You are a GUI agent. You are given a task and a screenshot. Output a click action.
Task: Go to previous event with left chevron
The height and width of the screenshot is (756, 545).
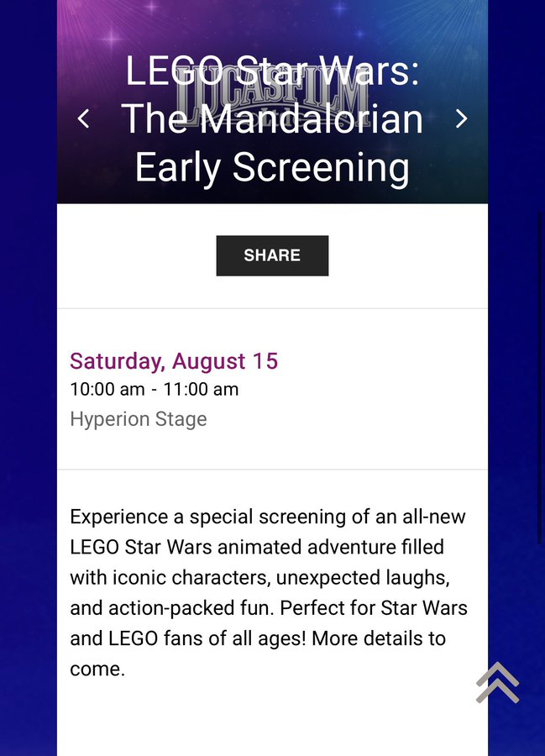83,118
